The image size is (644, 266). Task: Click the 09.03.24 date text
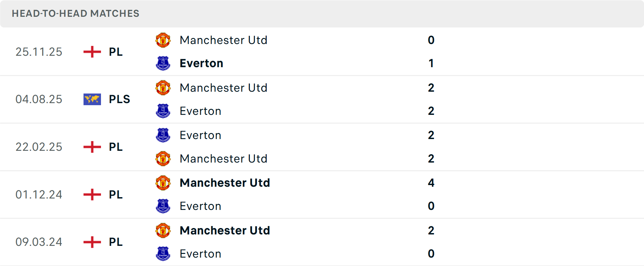(39, 242)
